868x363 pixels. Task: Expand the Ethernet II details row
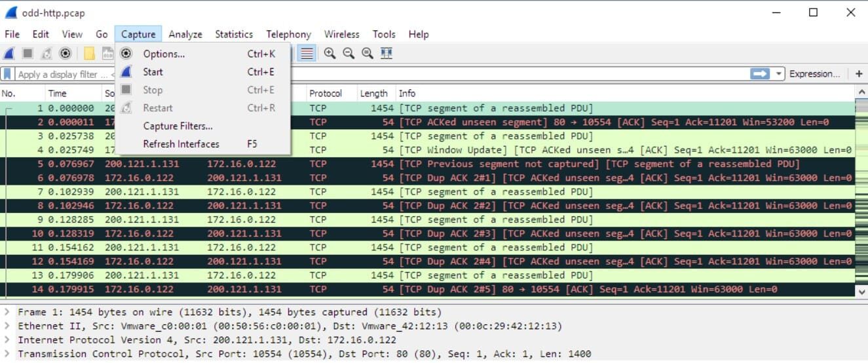7,326
